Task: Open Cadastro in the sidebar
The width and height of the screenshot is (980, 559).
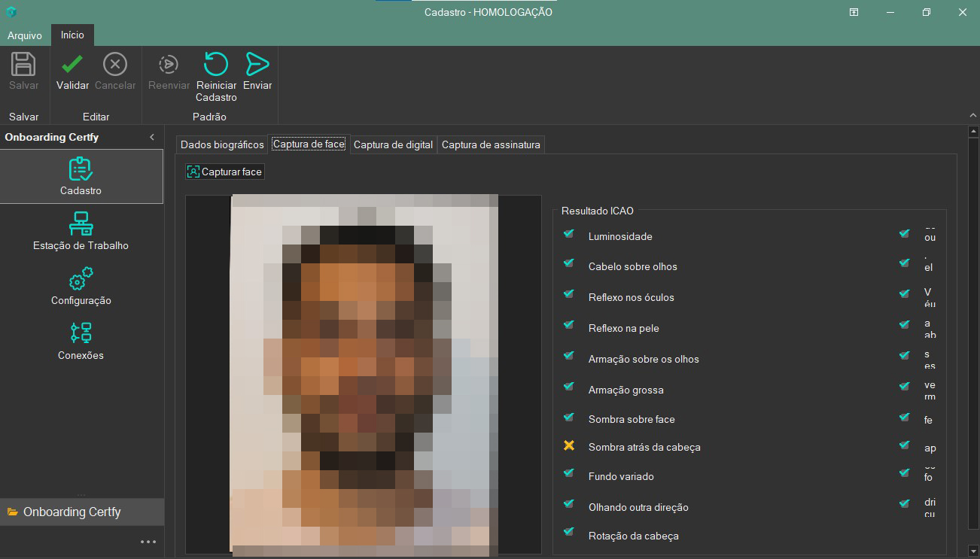Action: click(x=81, y=176)
